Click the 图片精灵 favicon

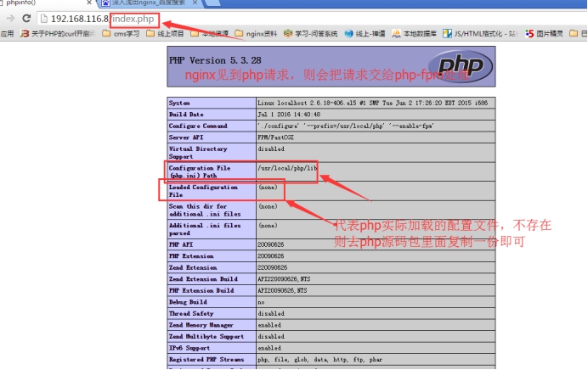point(529,34)
